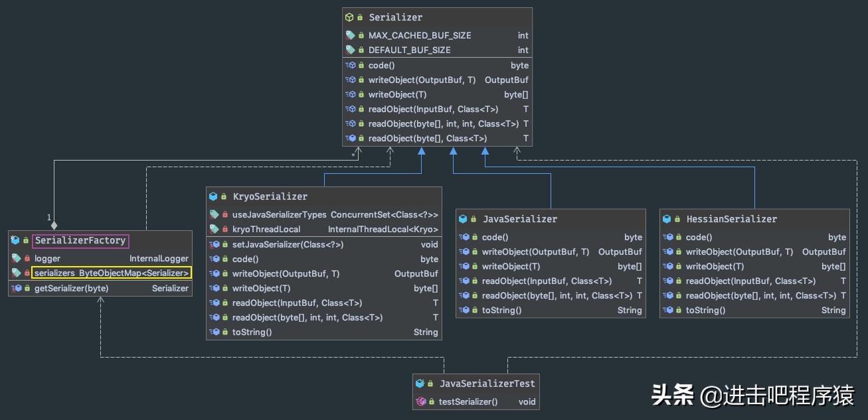Select the highlighted serializers ByteObjectMap field
The image size is (868, 420).
112,273
